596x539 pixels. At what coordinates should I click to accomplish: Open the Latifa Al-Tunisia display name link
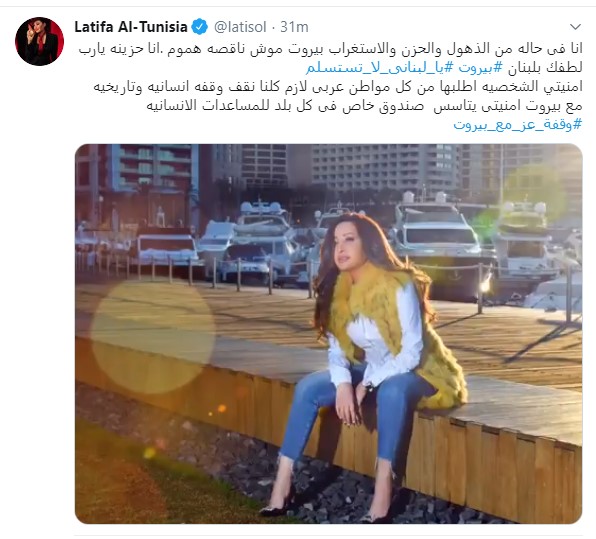pyautogui.click(x=131, y=27)
